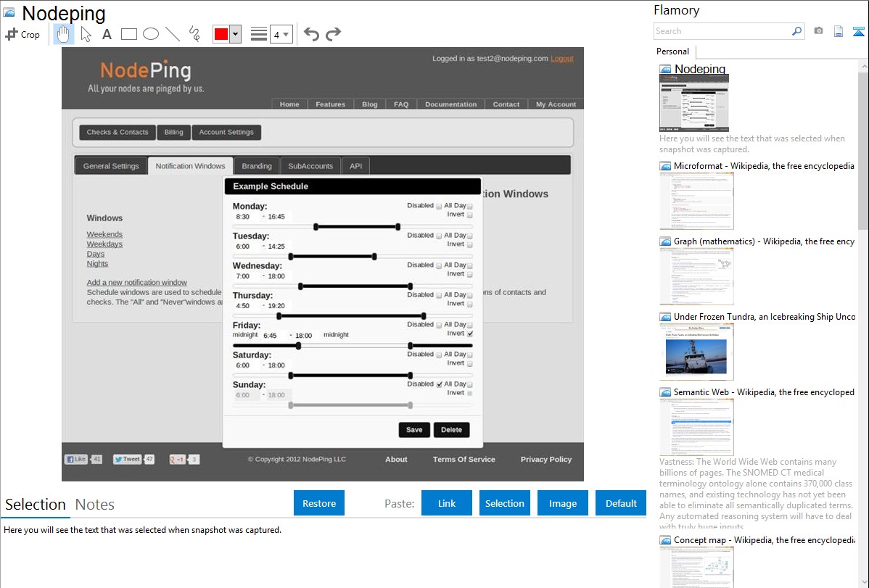Select the arrow pointer tool
Screen dimensions: 869x588
(86, 34)
